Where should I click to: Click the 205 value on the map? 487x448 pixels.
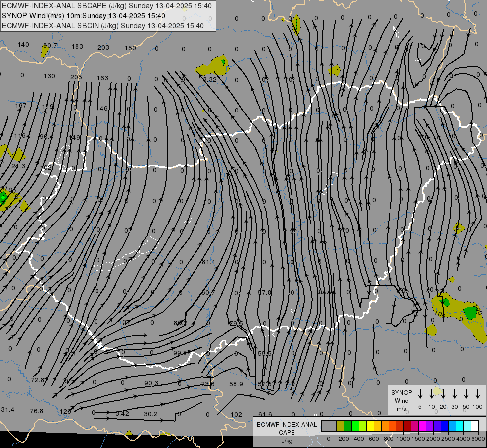(76, 77)
